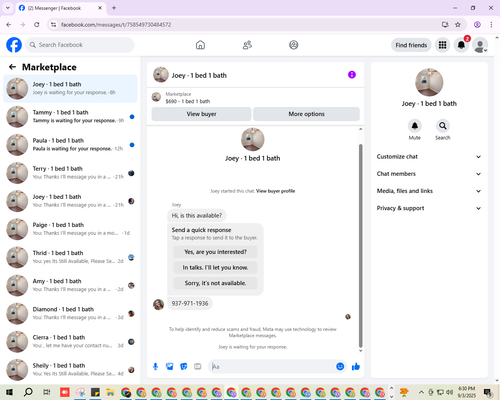Open the Facebook menu grid icon
500x400 pixels.
442,45
